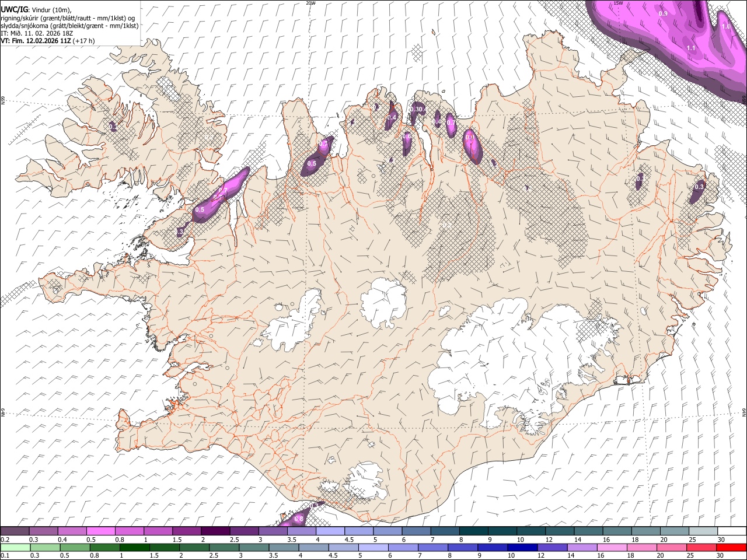The width and height of the screenshot is (747, 560).
Task: Pick the darkest purple 2–2.5 upper legend swatch
Action: tap(215, 531)
